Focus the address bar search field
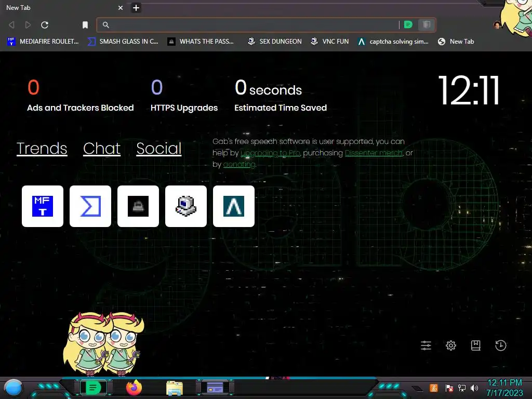Screen dimensions: 532x399 click(x=251, y=25)
